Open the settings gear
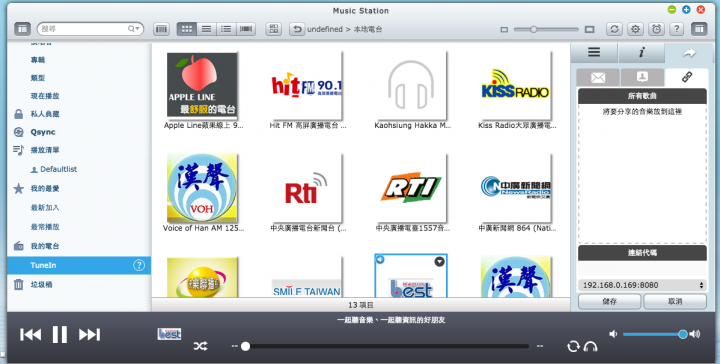Viewport: 720px width, 364px height. [636, 29]
